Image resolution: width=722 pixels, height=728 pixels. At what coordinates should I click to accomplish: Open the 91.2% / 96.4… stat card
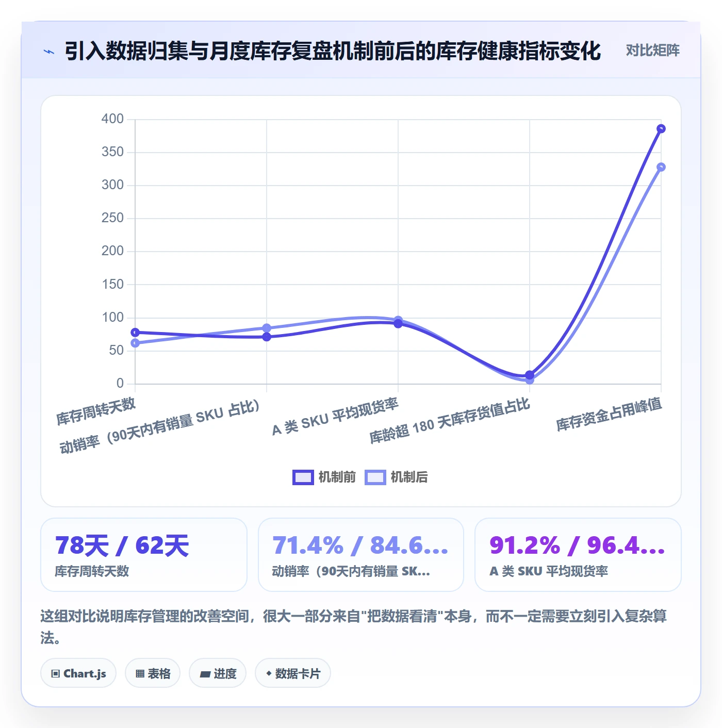[578, 555]
